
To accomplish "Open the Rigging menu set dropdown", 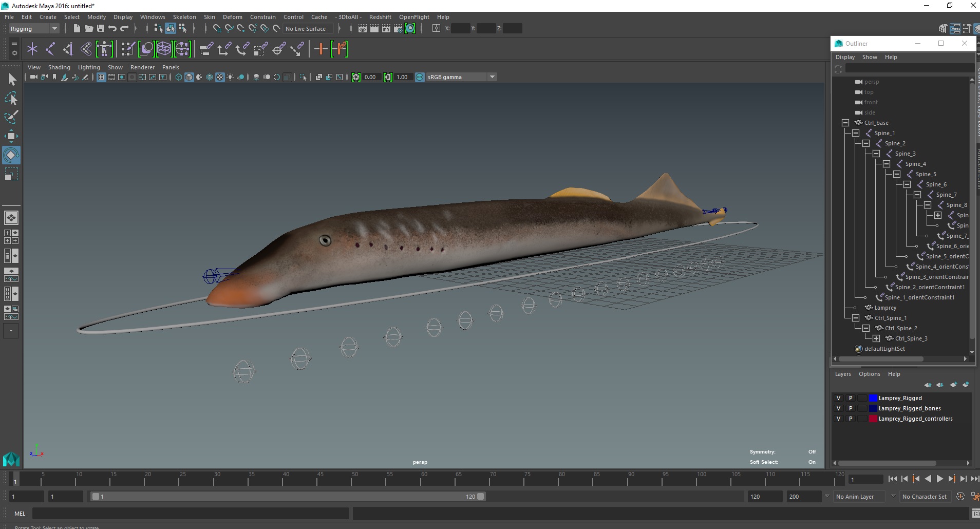I will click(x=34, y=29).
